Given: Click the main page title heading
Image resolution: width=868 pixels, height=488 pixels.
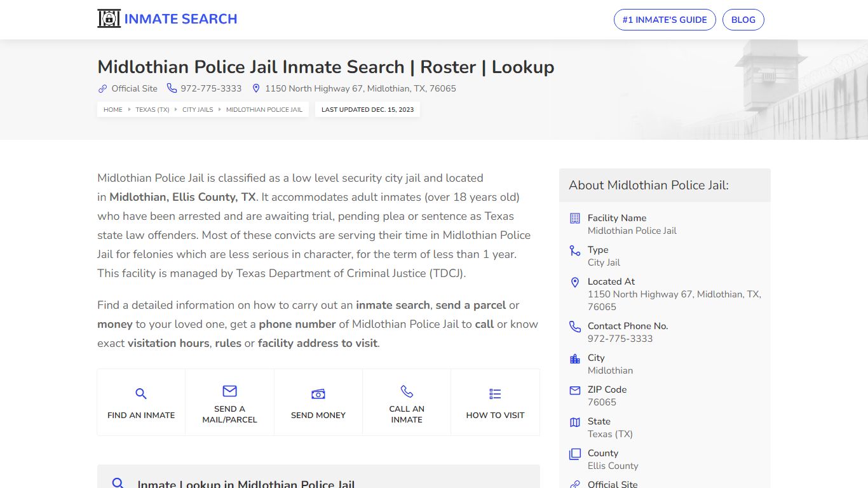Looking at the screenshot, I should (326, 67).
